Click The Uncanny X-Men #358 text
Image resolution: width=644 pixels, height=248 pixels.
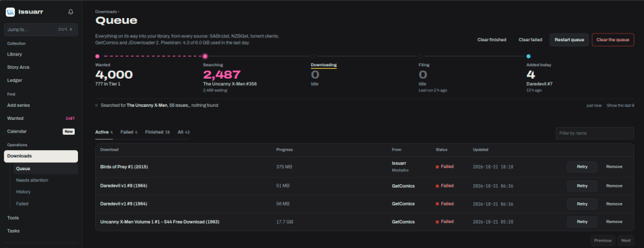pyautogui.click(x=230, y=84)
